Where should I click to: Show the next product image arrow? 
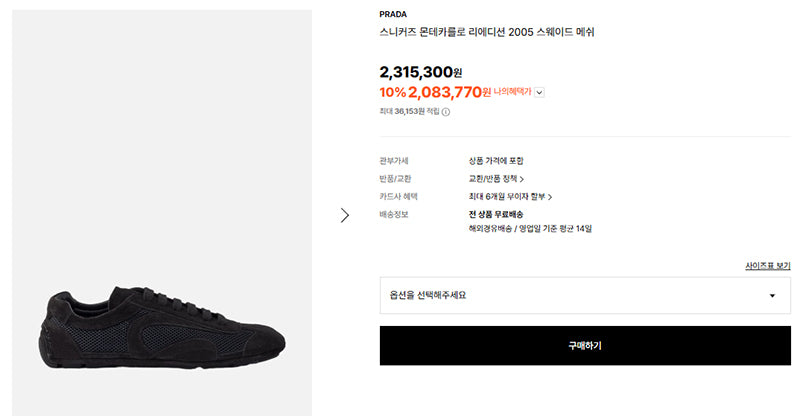pos(345,215)
